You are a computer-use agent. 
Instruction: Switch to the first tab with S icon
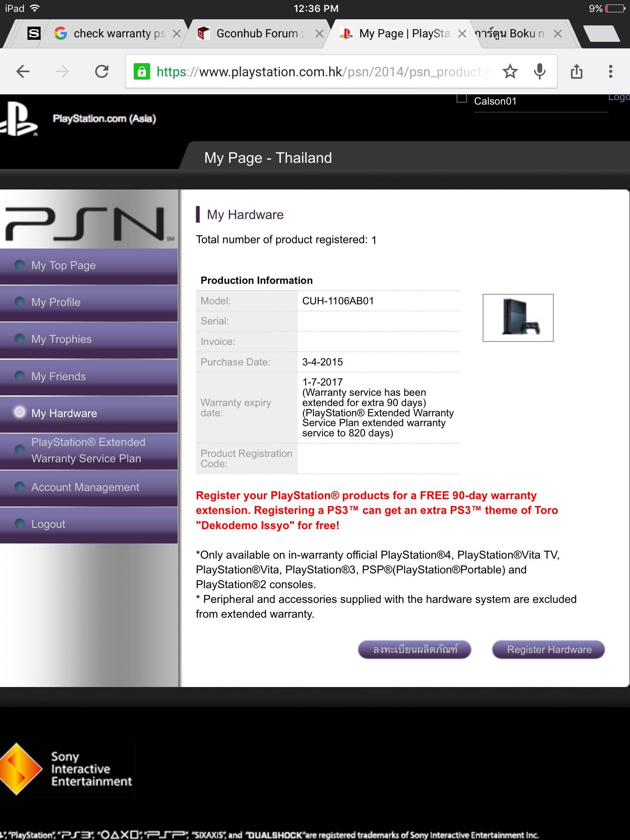click(x=34, y=34)
